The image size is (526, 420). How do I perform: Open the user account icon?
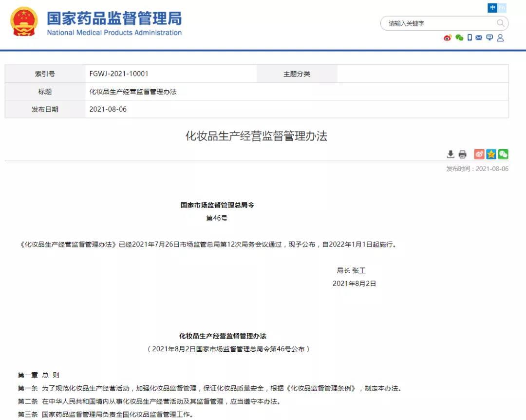[x=500, y=38]
